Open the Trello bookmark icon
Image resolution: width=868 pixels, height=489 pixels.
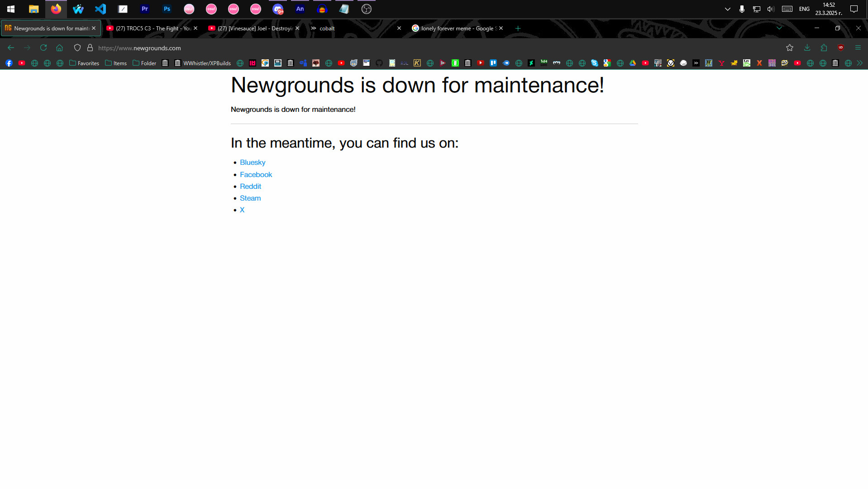click(493, 63)
